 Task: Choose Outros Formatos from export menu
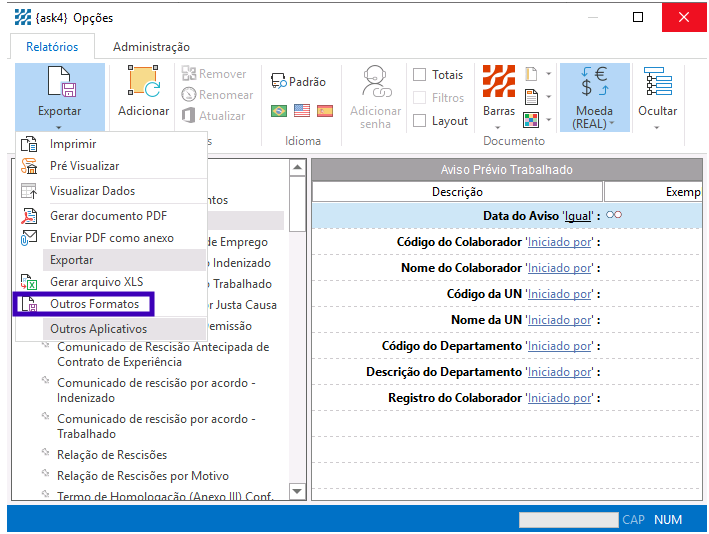94,304
